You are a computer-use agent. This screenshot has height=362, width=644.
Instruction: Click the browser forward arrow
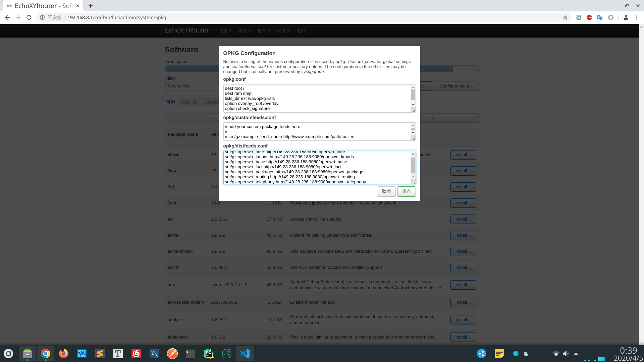click(x=18, y=17)
